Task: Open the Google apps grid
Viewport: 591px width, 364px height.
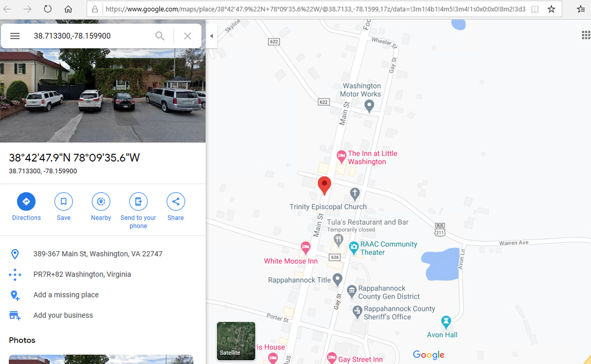Action: click(586, 35)
